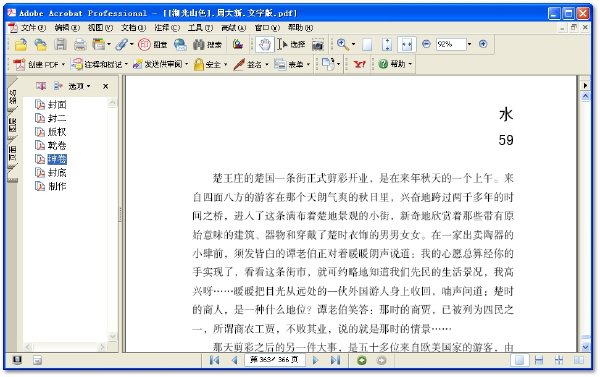Click zoom in plus button
Screen dimensions: 600x377
click(483, 44)
